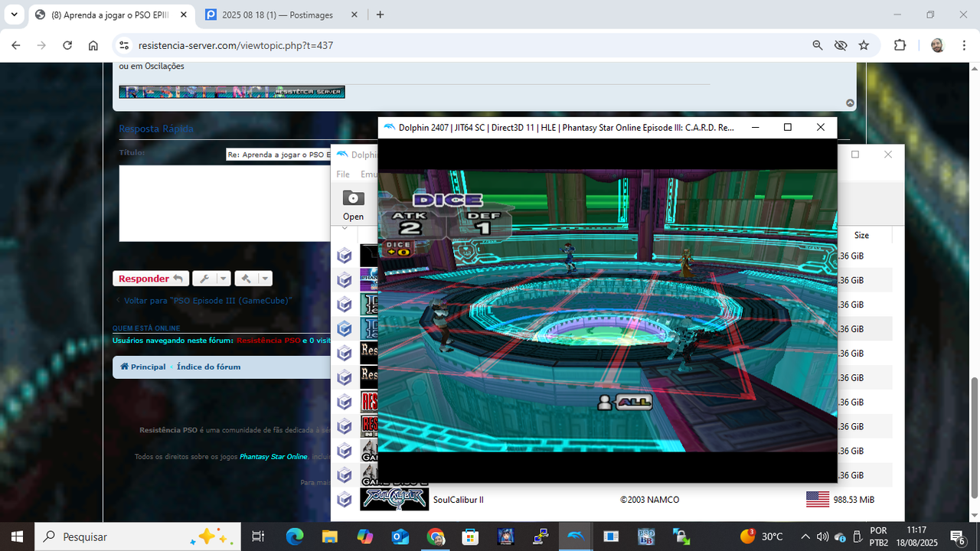
Task: Click the Copilot icon in the taskbar
Action: pos(365,536)
